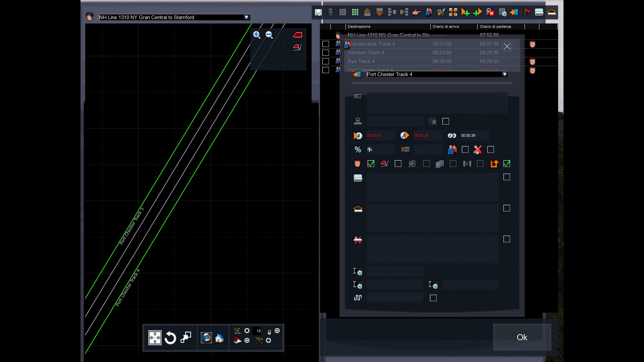The height and width of the screenshot is (362, 644).
Task: Toggle the 30 degree angle snap radio
Action: (247, 331)
